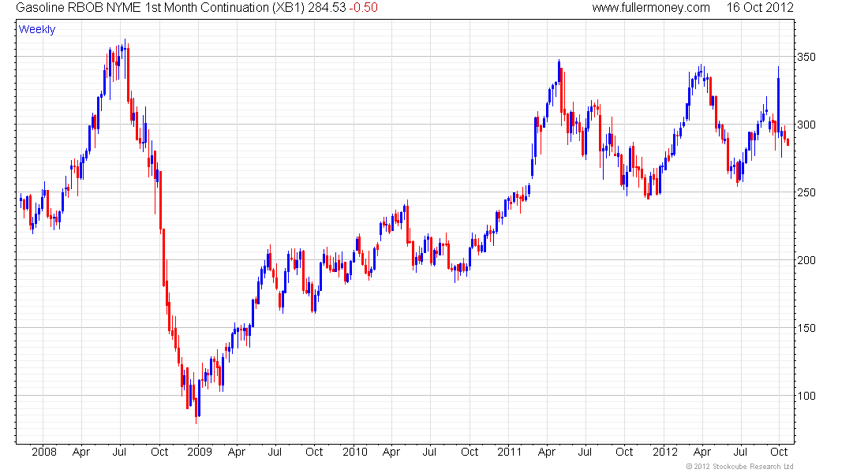Select the 350 price axis label
Viewport: 868px width, 473px height.
tap(806, 57)
